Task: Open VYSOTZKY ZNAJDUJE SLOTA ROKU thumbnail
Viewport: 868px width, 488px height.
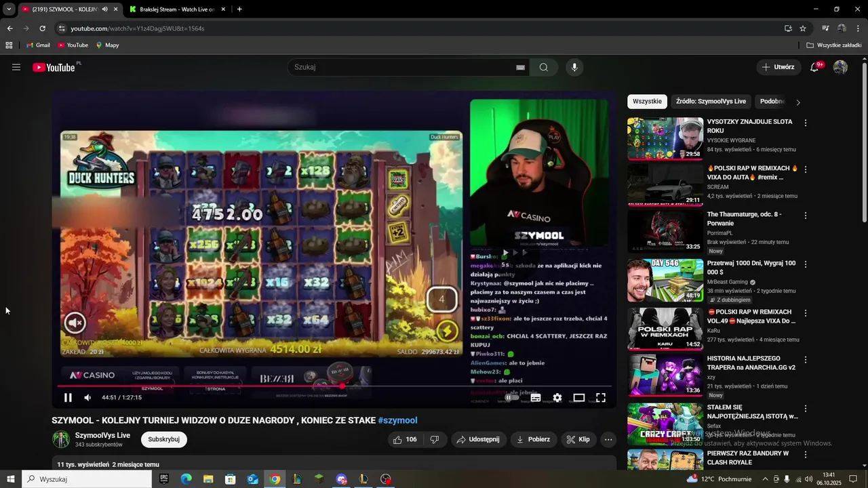Action: click(665, 139)
